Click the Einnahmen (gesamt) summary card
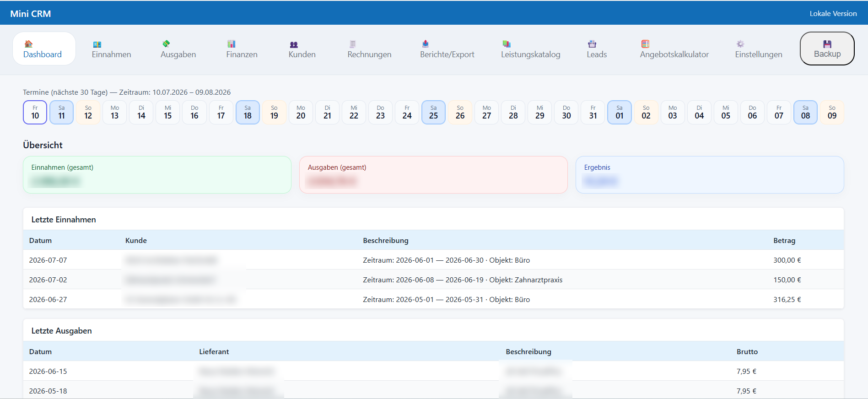 click(x=157, y=175)
